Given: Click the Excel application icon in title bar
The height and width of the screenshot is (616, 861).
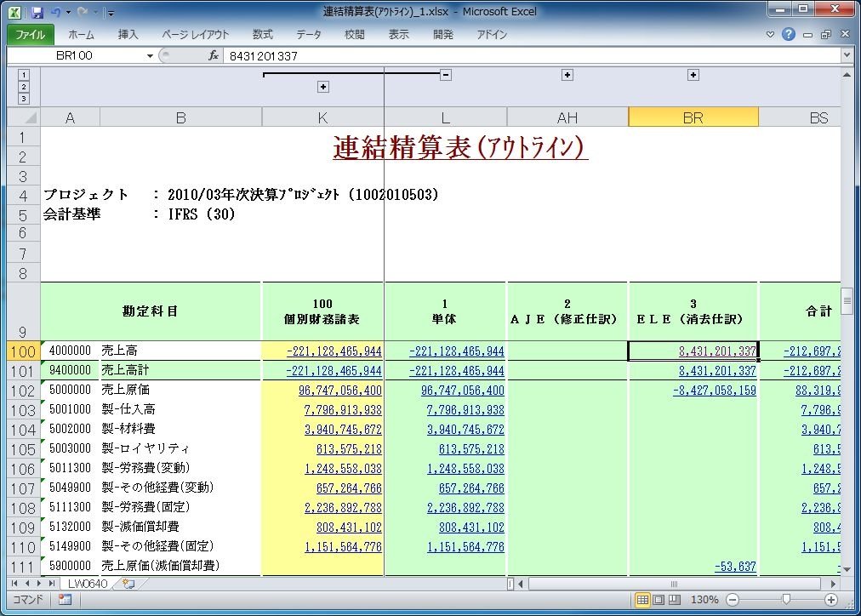Looking at the screenshot, I should tap(14, 12).
